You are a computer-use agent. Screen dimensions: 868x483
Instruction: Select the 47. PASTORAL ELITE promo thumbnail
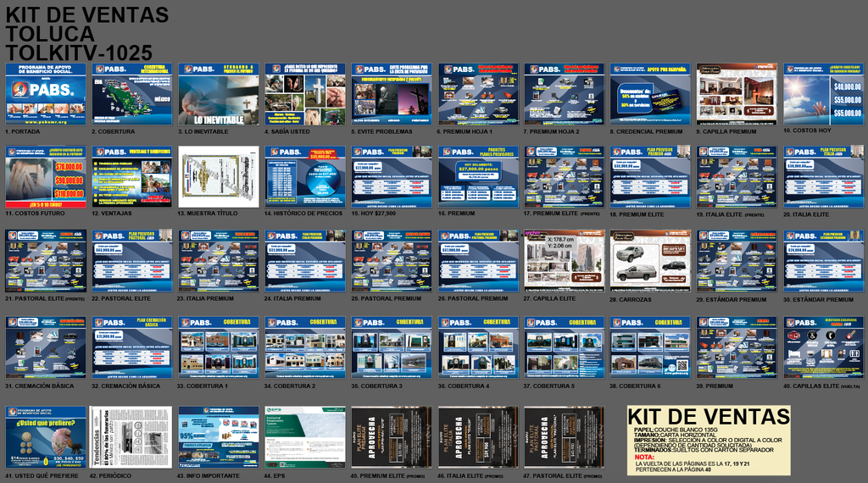point(564,436)
